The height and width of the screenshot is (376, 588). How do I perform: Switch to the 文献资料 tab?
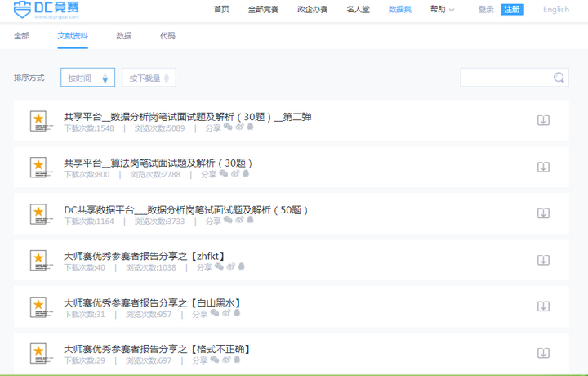[73, 36]
